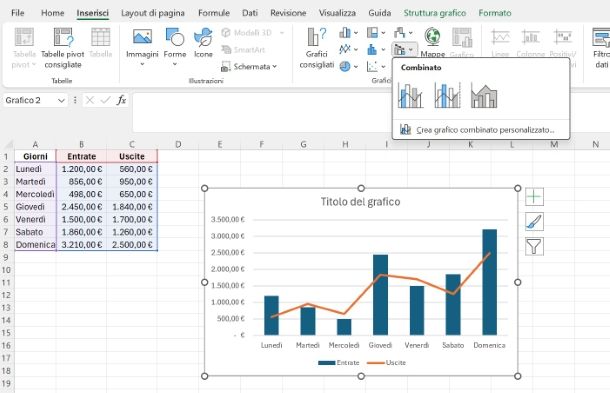Open the Struttura grafico tab
The image size is (610, 393).
(x=435, y=13)
